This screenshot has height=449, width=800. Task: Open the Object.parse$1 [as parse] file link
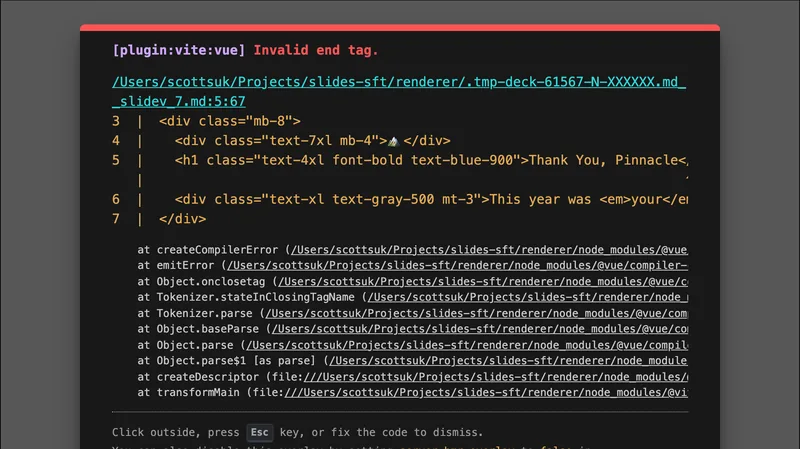click(x=507, y=361)
